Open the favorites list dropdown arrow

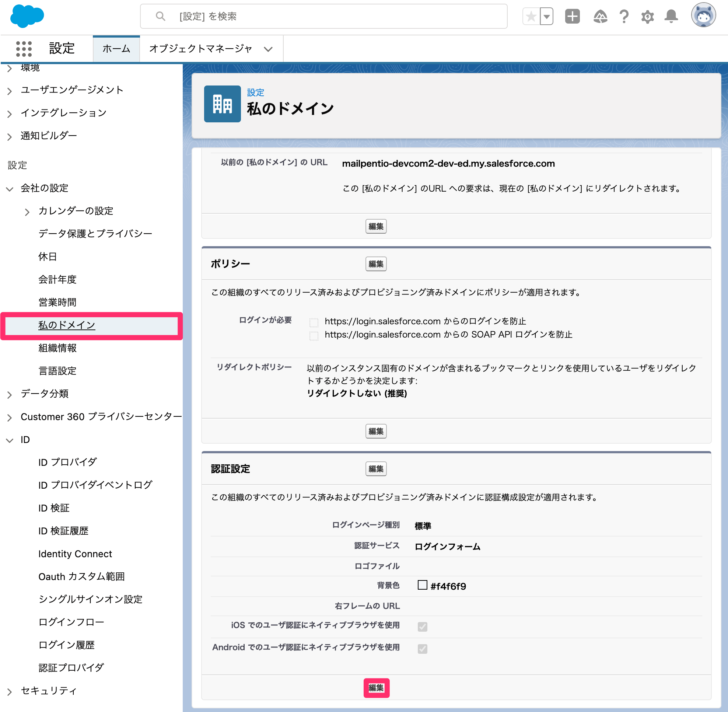(547, 17)
